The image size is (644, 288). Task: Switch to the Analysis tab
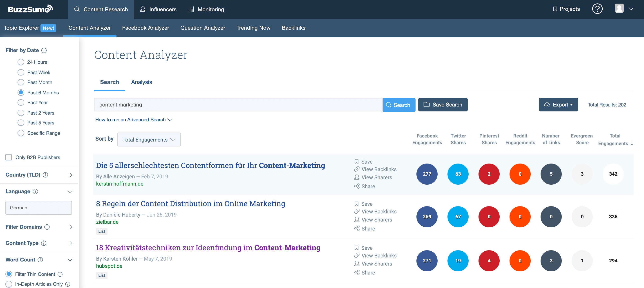point(141,82)
